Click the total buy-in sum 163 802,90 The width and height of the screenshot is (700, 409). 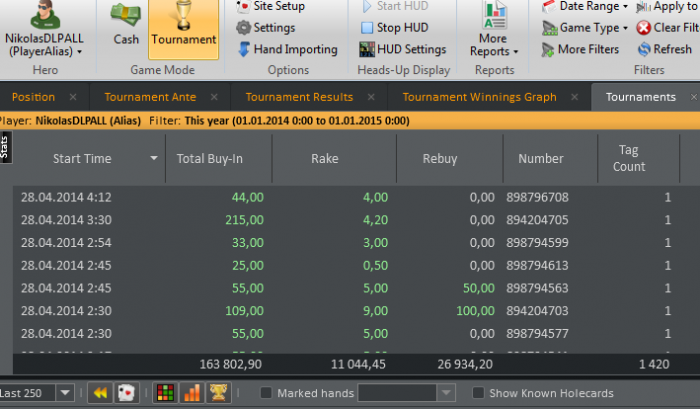tap(230, 364)
